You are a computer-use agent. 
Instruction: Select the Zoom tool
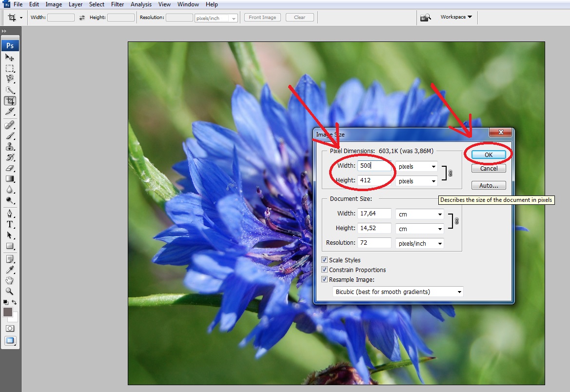(10, 291)
